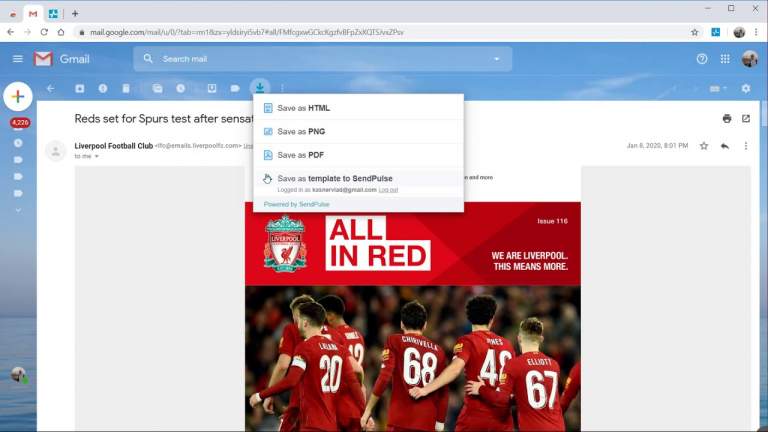Click the ALL IN RED banner title

[x=378, y=243]
